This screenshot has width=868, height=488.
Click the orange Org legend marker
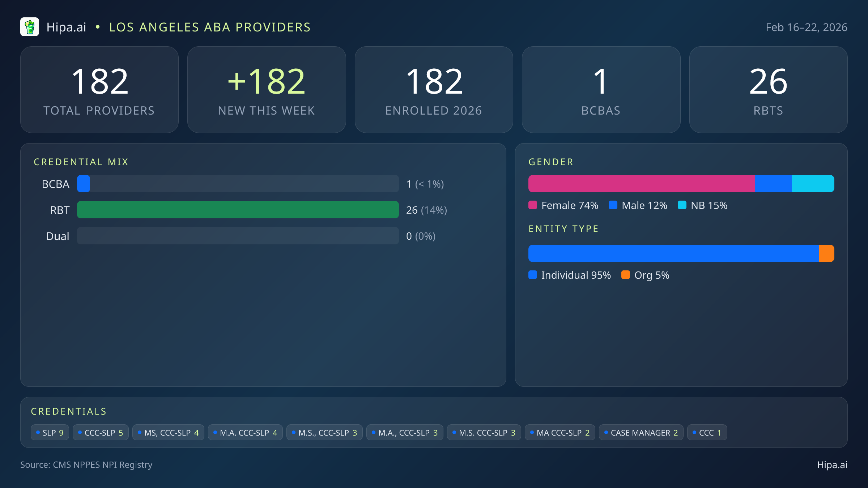click(626, 275)
